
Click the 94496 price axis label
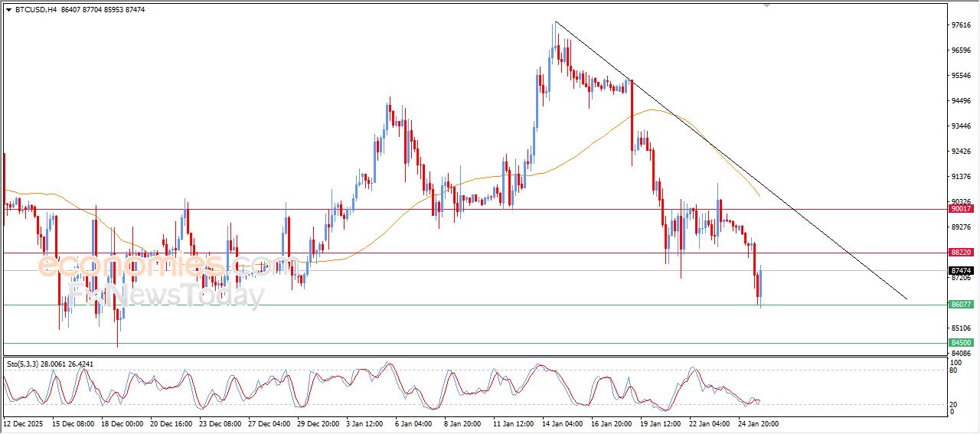click(x=960, y=100)
